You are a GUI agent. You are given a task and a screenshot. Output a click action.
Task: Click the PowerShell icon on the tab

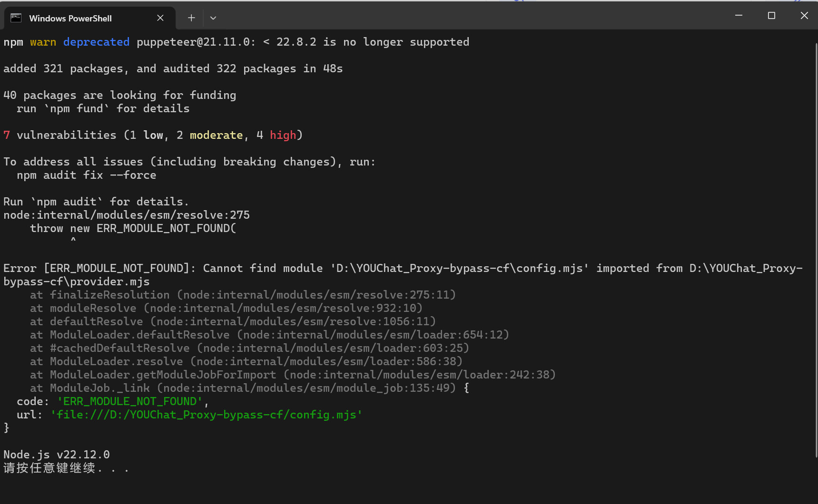[16, 18]
